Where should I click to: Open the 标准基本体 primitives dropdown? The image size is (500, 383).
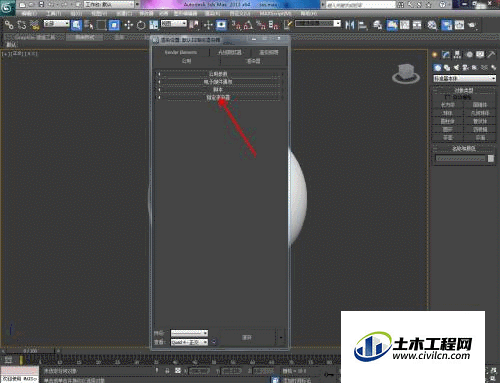tap(464, 78)
